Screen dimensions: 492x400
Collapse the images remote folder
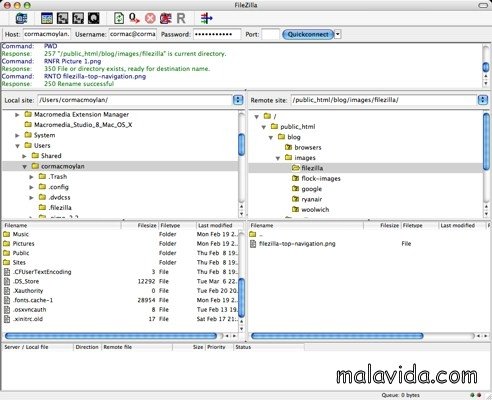pos(278,158)
